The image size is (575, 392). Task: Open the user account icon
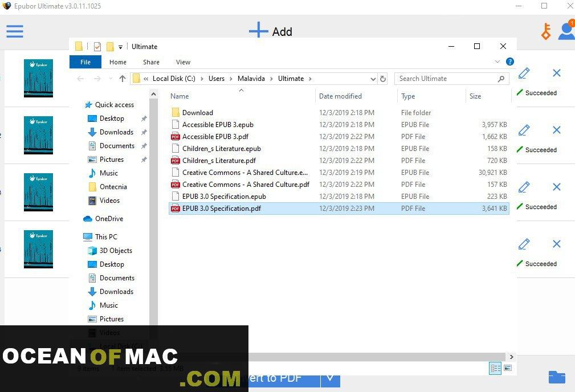coord(566,30)
